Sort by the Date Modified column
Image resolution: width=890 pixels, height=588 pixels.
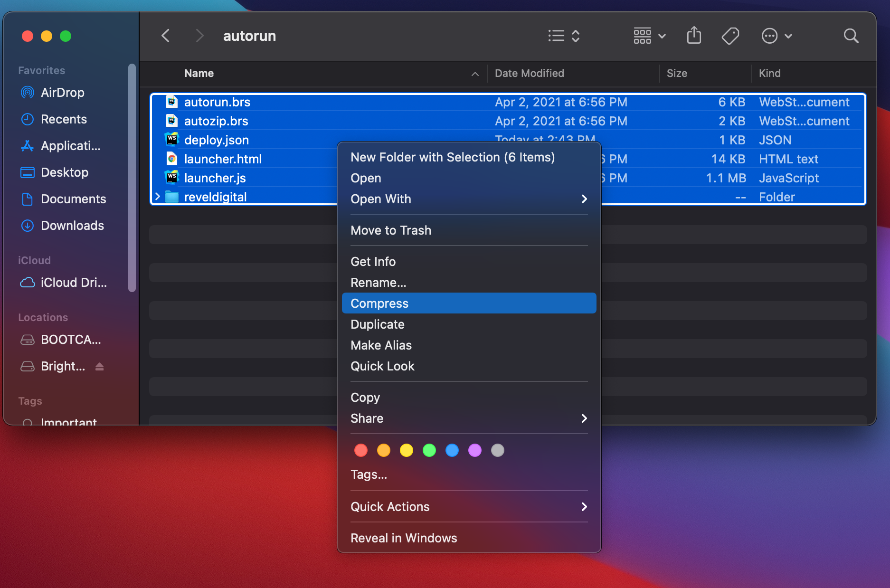529,73
